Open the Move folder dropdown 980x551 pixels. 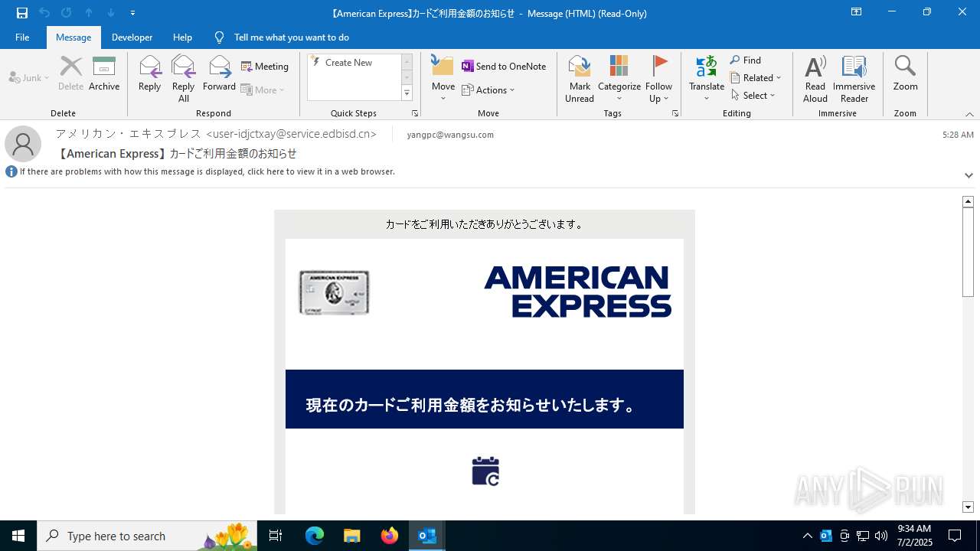(443, 79)
